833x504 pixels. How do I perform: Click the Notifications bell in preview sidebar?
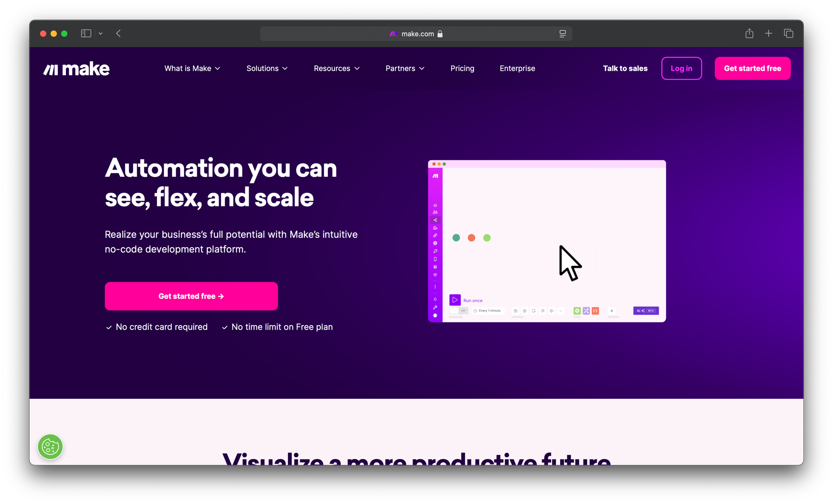point(435,299)
